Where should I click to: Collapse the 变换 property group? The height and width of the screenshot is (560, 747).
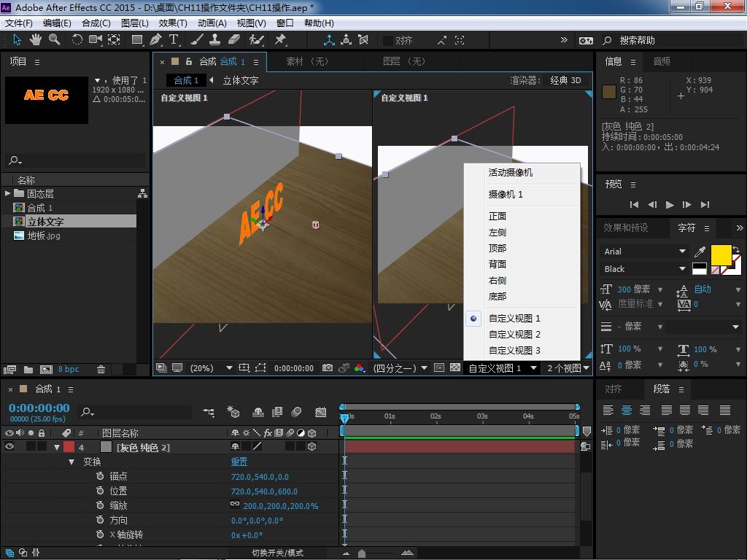tap(71, 462)
